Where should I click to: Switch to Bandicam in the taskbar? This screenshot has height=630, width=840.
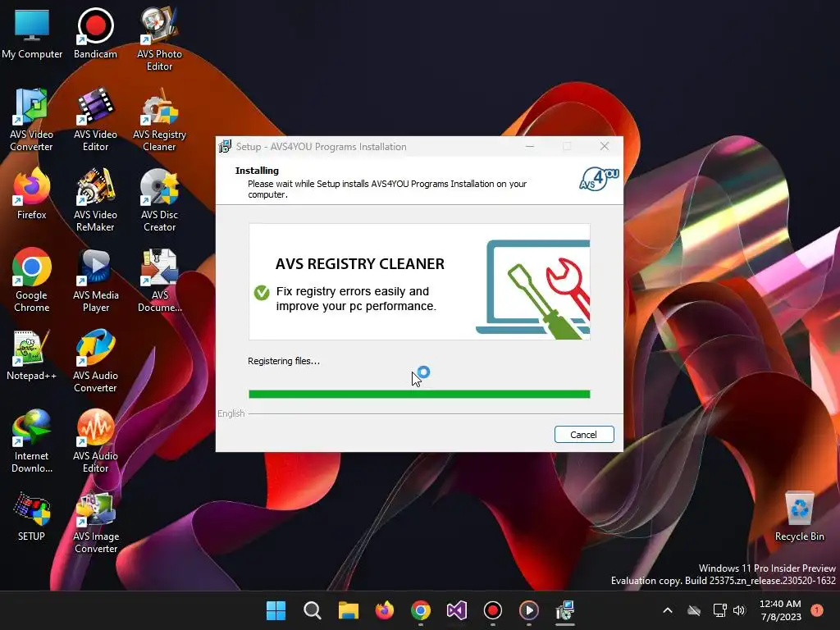coord(493,610)
